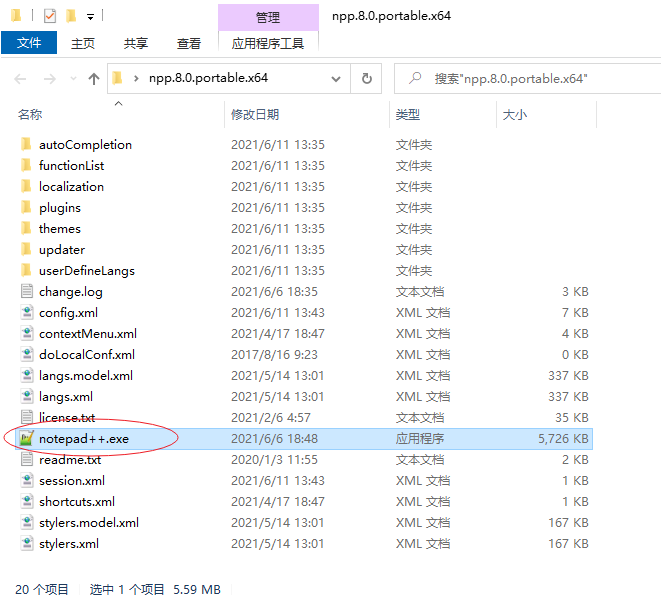Click the userDefineLangs folder icon
This screenshot has width=661, height=602.
pyautogui.click(x=26, y=271)
